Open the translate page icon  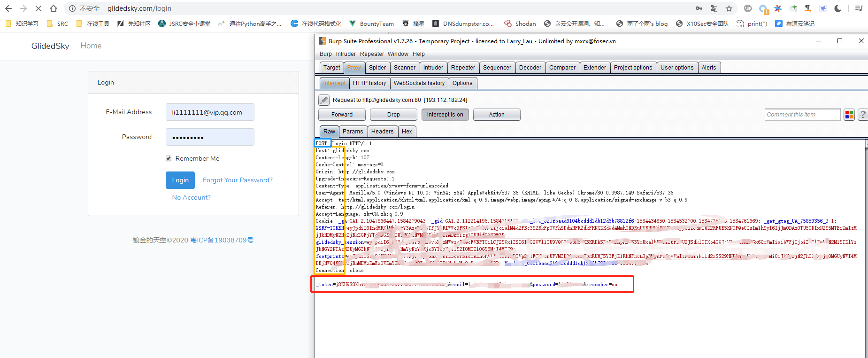(x=714, y=8)
